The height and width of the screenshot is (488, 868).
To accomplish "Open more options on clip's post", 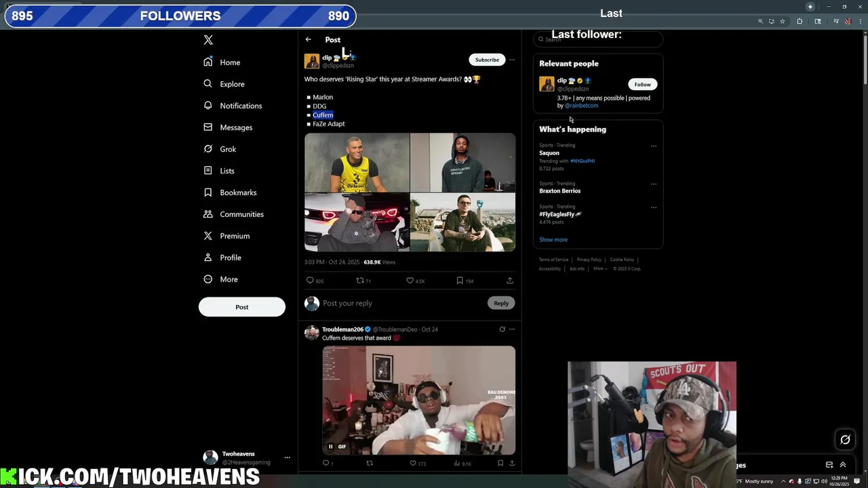I will pyautogui.click(x=512, y=60).
